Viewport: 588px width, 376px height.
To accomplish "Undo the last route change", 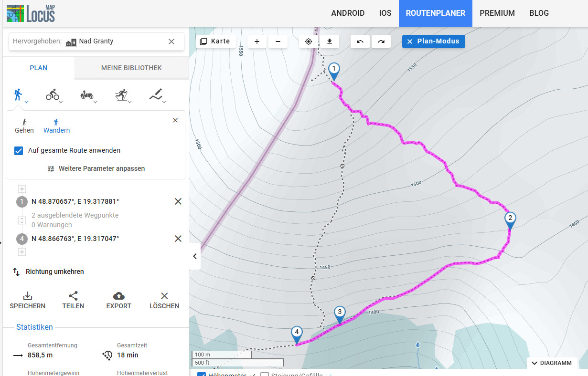I will 360,42.
